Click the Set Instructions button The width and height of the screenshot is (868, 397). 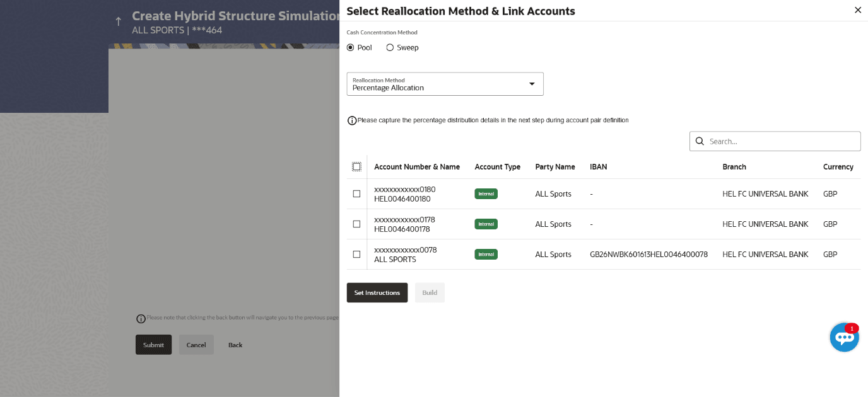(377, 292)
